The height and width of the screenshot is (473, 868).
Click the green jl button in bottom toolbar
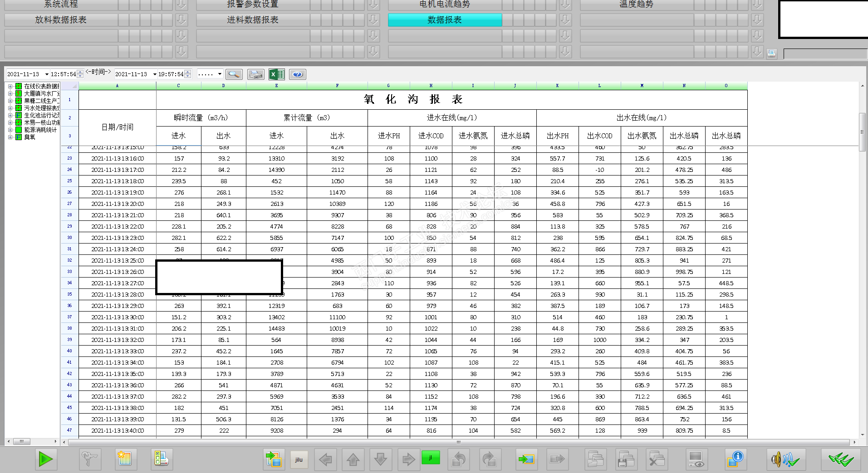[431, 458]
